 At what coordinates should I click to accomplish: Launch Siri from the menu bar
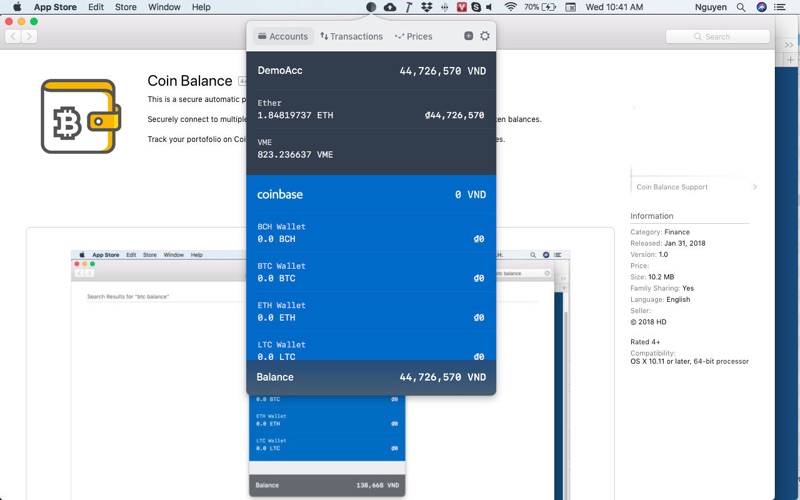pyautogui.click(x=761, y=7)
